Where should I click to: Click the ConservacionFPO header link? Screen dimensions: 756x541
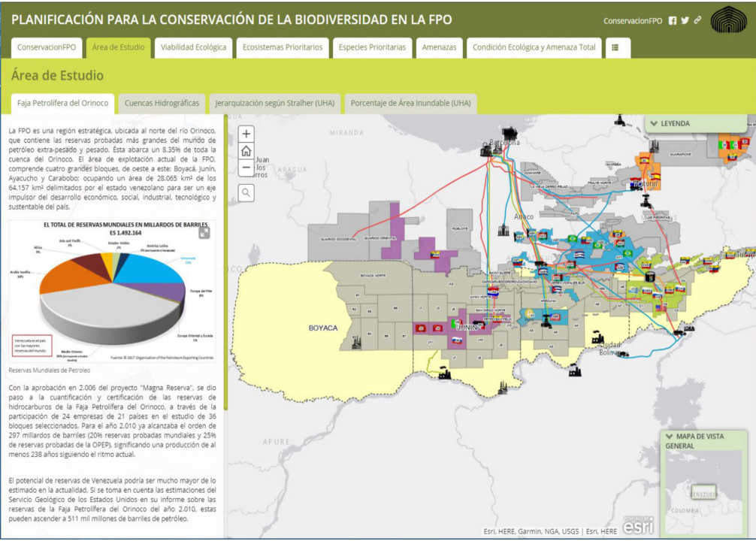[633, 21]
